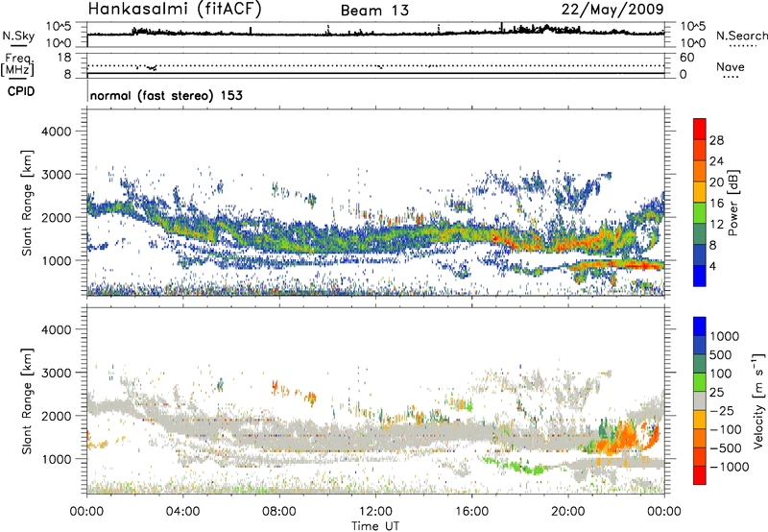
Task: Click the right-side Nave axis value '60'
Action: click(x=686, y=58)
